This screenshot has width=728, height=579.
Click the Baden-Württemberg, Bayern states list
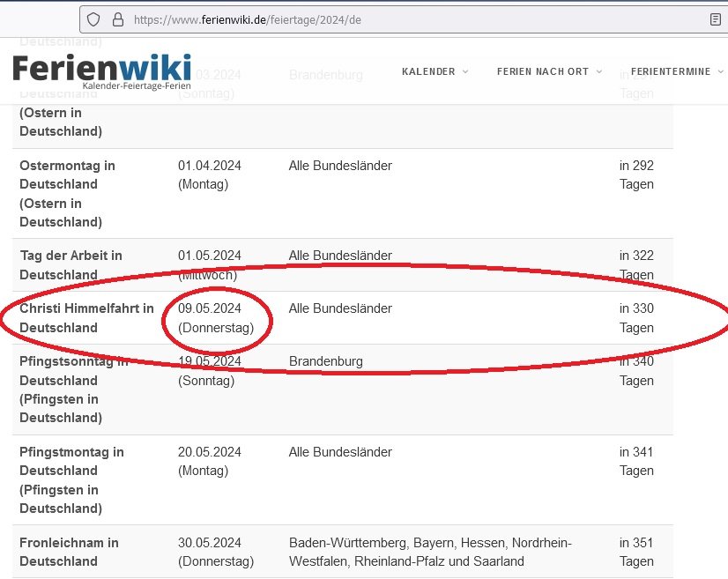coord(430,552)
